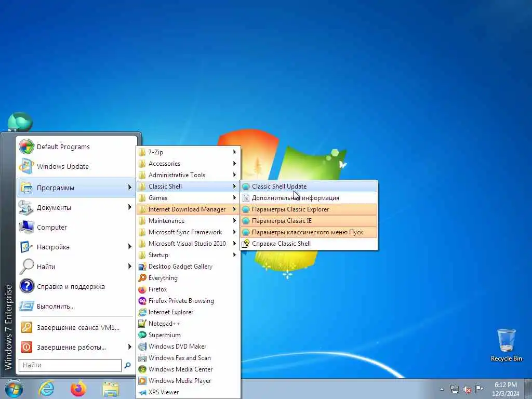The image size is (532, 399).
Task: Open Справка Classic Shell help file
Action: click(309, 244)
